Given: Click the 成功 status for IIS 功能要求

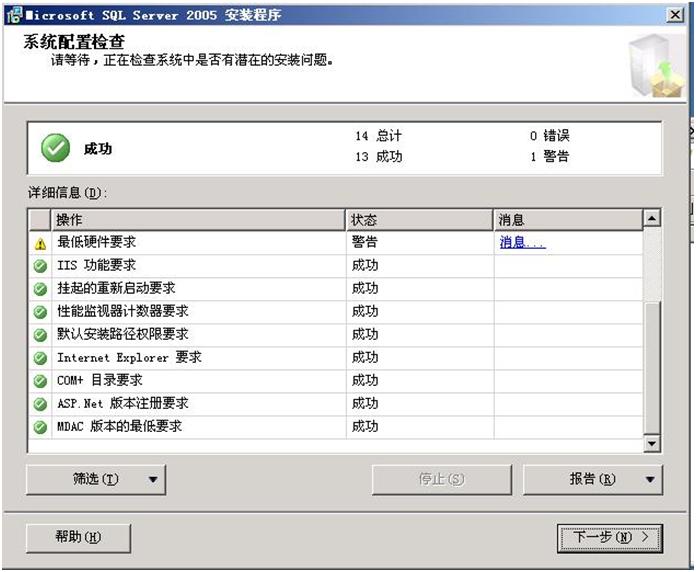Looking at the screenshot, I should pos(365,265).
